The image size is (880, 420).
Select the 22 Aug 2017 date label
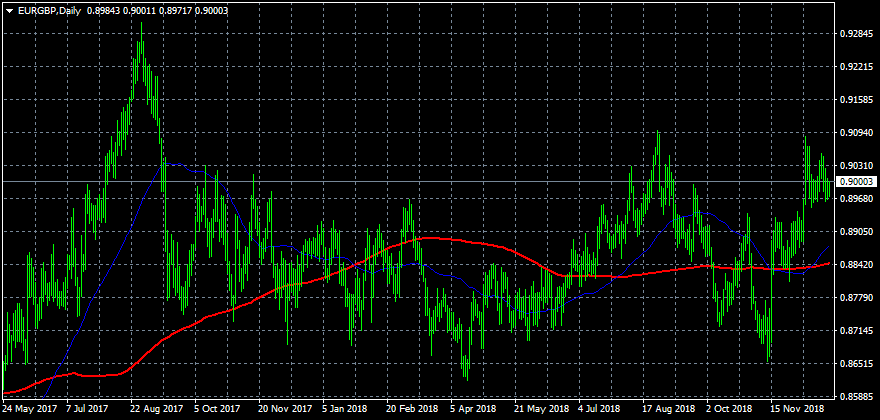pos(155,409)
